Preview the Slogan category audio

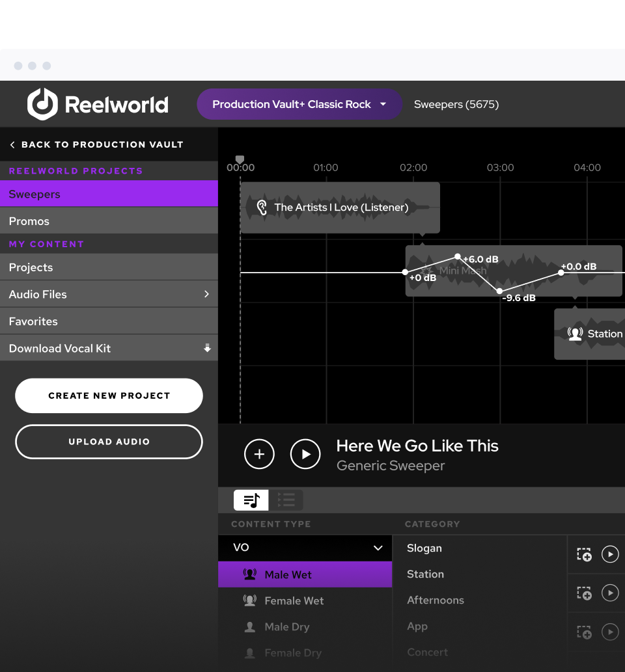pos(610,554)
